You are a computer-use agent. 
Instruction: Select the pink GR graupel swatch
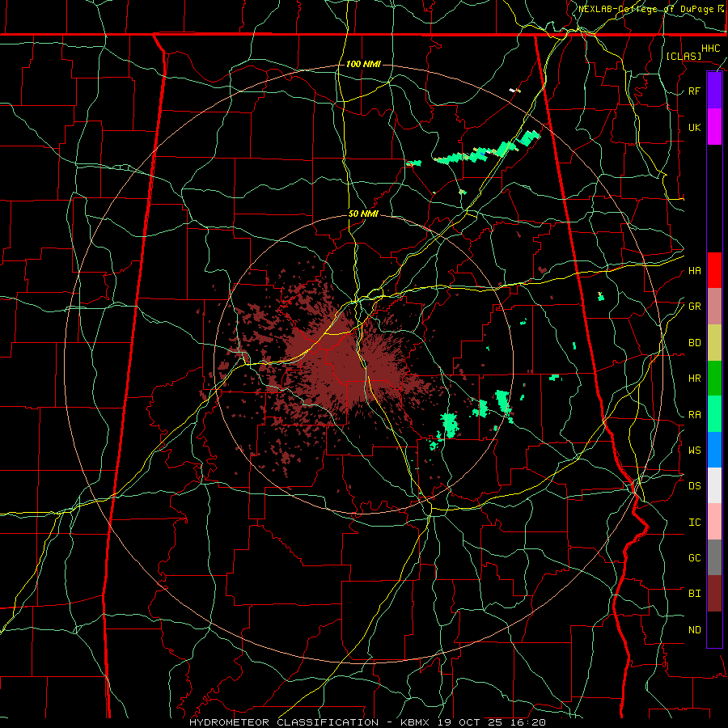tap(714, 307)
